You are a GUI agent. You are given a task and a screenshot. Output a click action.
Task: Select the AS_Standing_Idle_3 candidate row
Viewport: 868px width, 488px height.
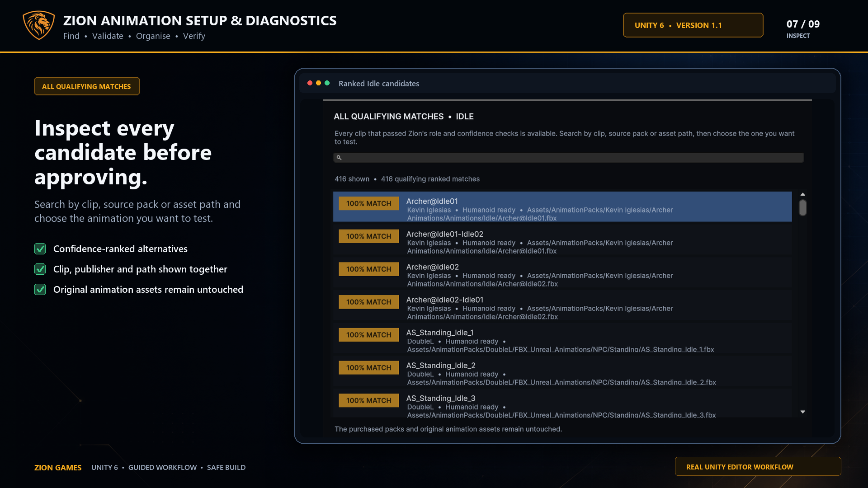coord(562,403)
